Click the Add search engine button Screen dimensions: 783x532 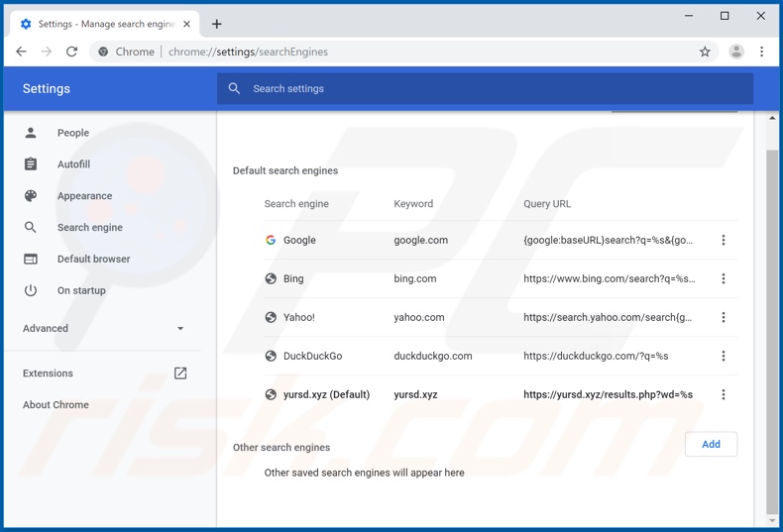click(711, 444)
